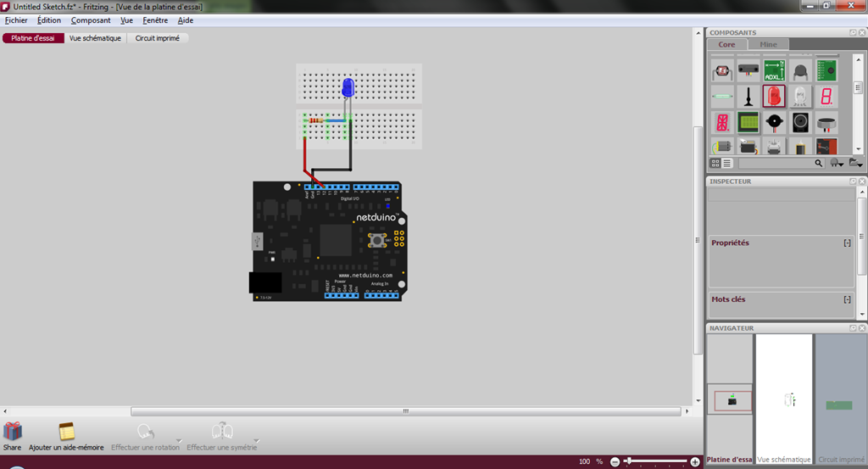Click the canvas horizontal scrollbar
The image size is (868, 469).
(406, 411)
